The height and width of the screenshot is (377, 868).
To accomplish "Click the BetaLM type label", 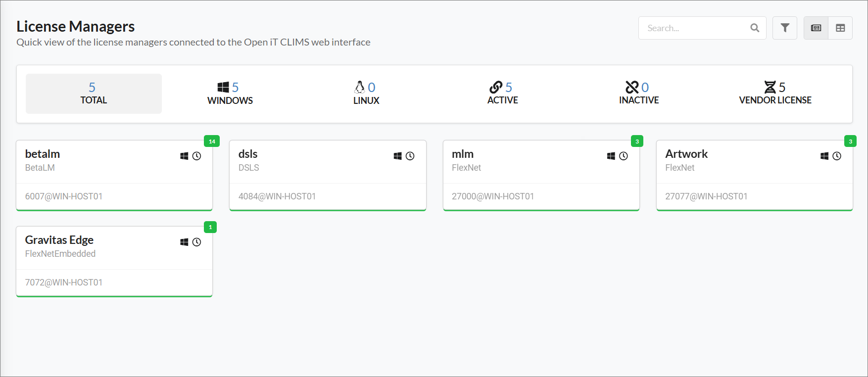I will (40, 168).
